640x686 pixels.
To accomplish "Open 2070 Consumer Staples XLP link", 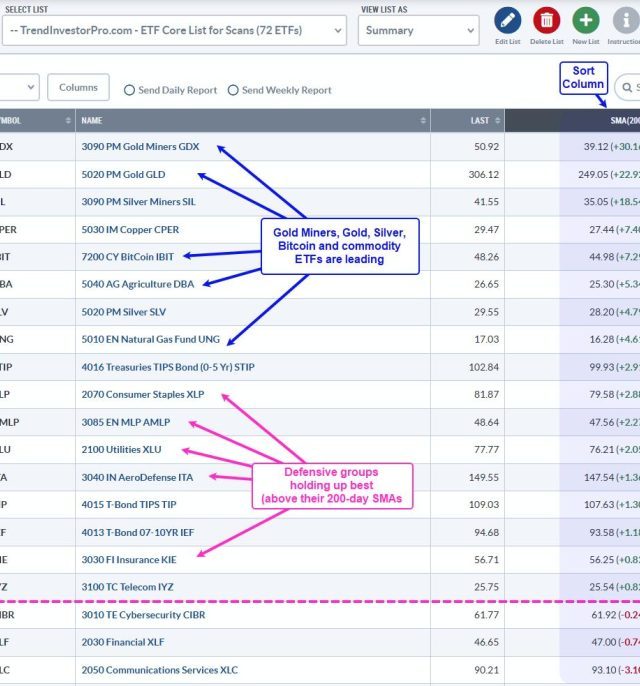I will pyautogui.click(x=143, y=394).
